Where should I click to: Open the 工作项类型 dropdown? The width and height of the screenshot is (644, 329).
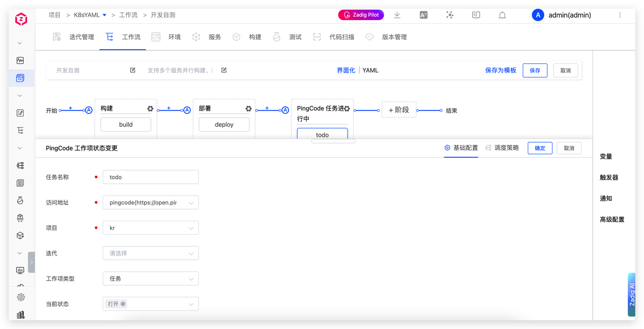point(150,279)
